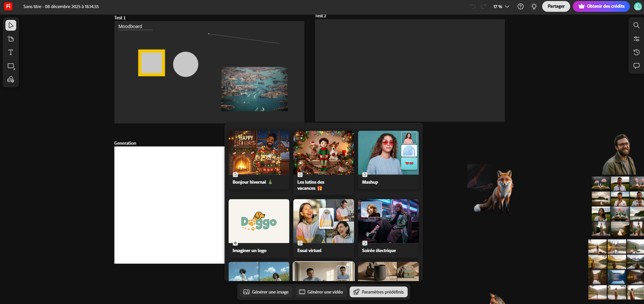Open the user account avatar menu
Image resolution: width=644 pixels, height=304 pixels.
tap(638, 6)
